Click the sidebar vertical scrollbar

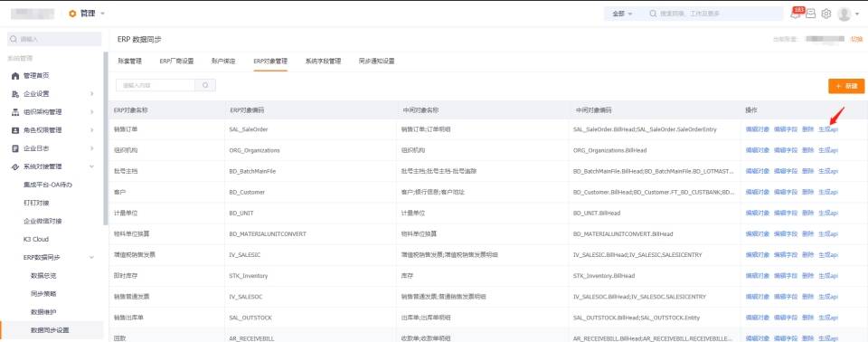pos(106,138)
